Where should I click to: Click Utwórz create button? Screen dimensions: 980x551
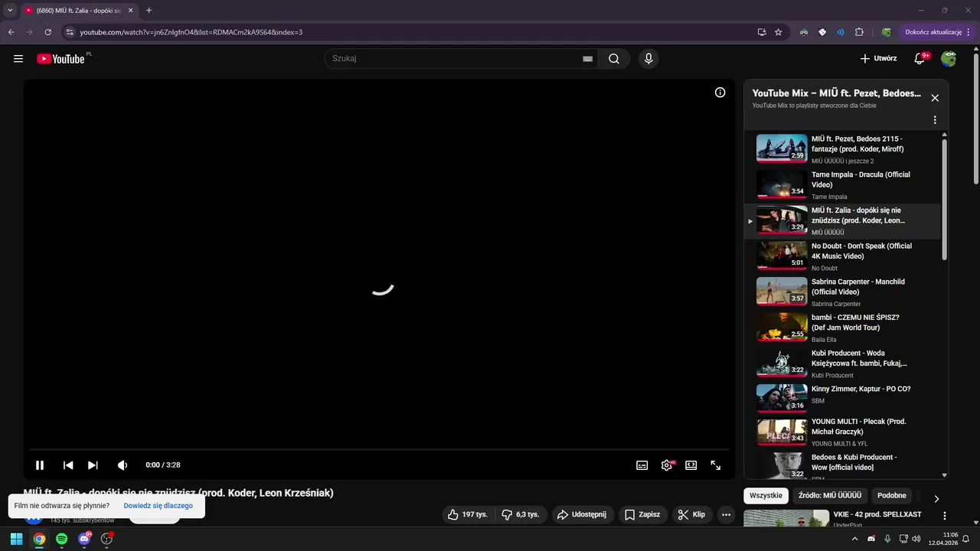click(x=878, y=59)
